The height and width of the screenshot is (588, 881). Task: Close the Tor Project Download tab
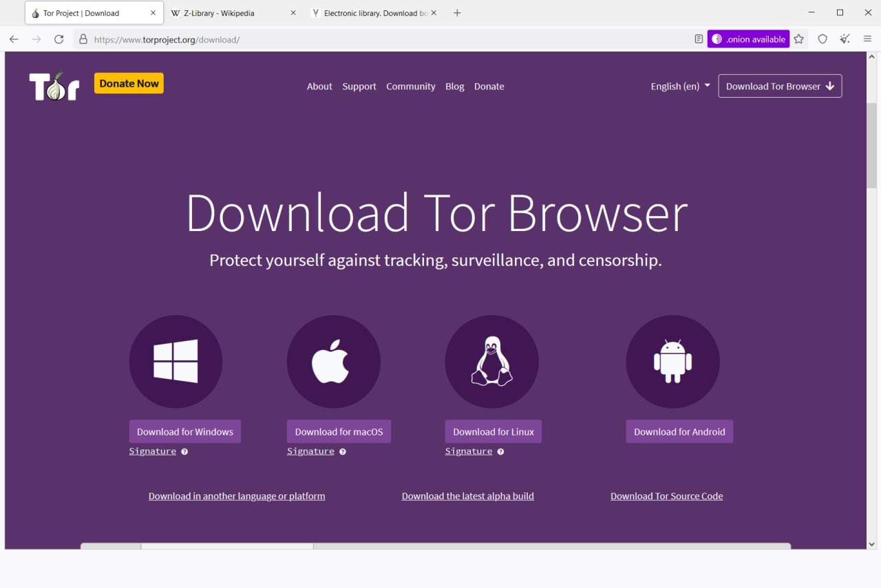pos(153,13)
